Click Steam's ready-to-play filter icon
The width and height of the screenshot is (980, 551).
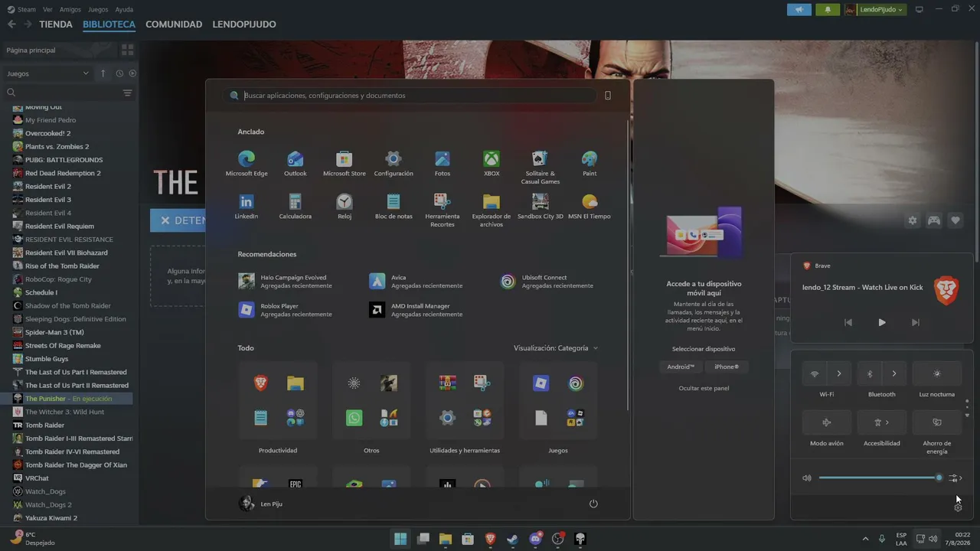[132, 73]
